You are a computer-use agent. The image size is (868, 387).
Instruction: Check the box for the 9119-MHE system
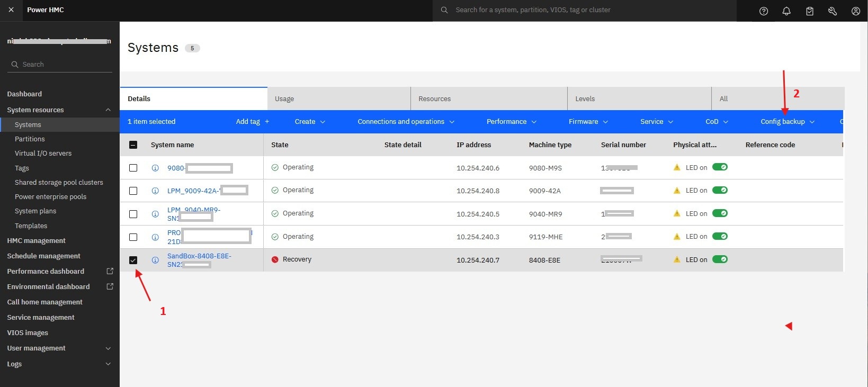(x=133, y=237)
